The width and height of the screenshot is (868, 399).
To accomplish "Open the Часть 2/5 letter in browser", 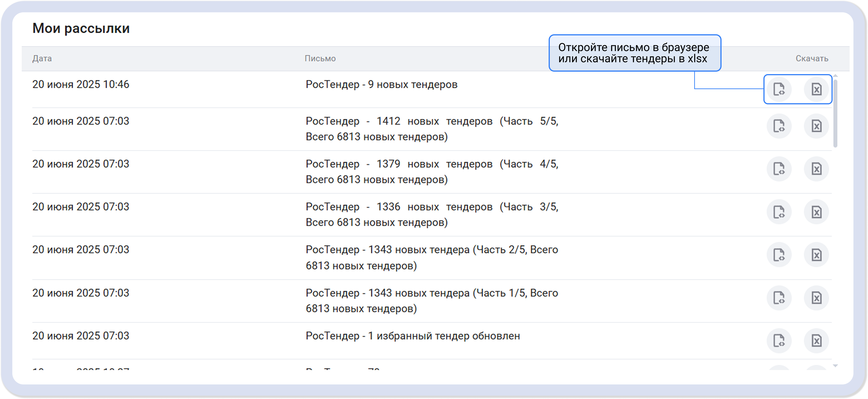I will [779, 255].
